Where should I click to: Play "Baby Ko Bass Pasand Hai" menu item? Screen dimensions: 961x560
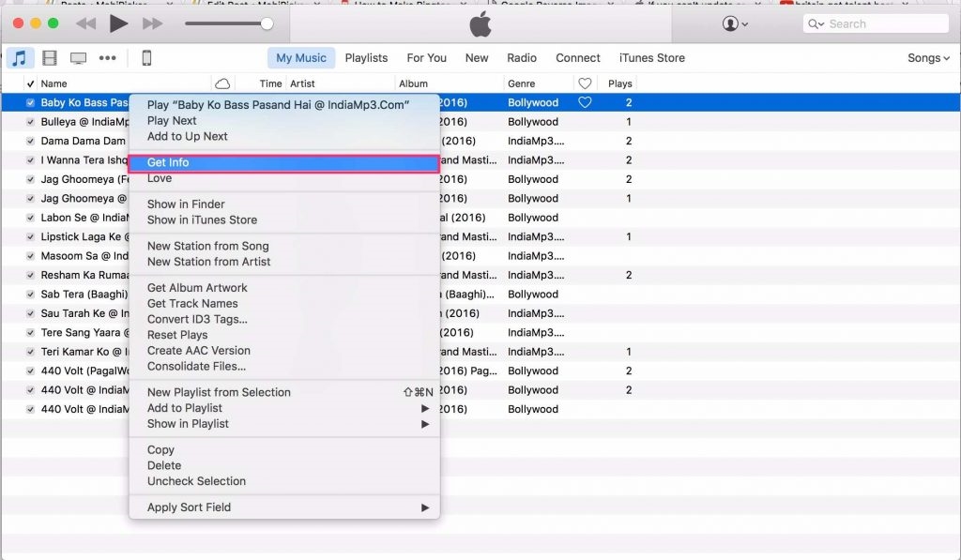click(x=278, y=105)
